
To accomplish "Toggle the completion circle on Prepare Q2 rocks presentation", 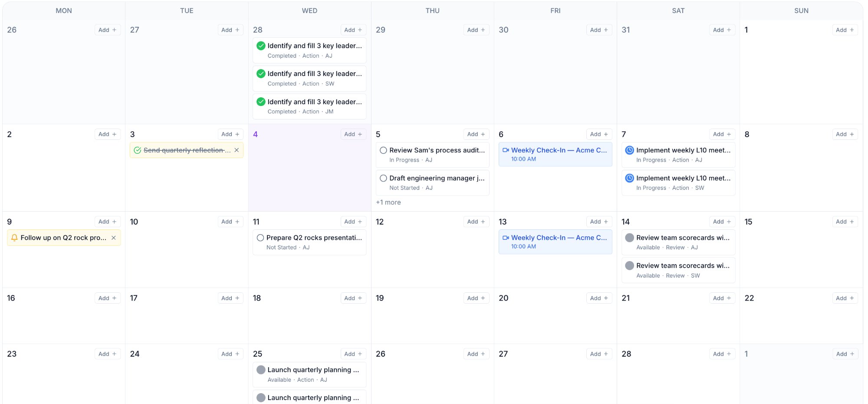I will pyautogui.click(x=260, y=238).
